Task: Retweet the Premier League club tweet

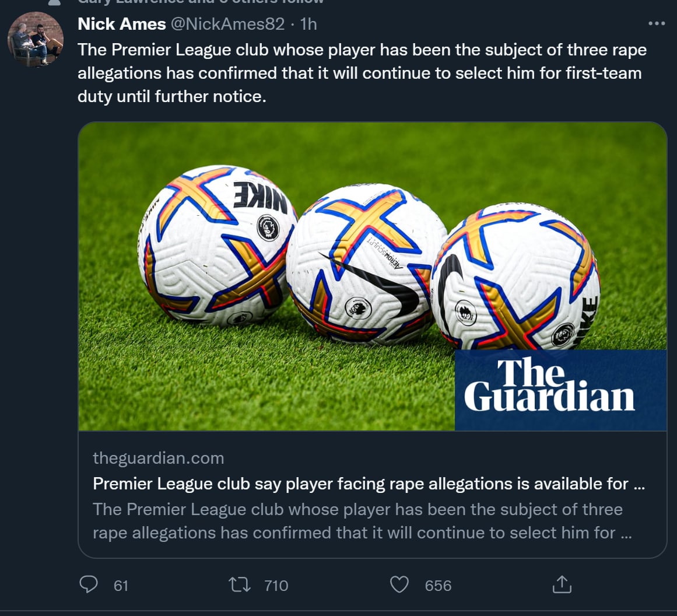Action: tap(240, 584)
